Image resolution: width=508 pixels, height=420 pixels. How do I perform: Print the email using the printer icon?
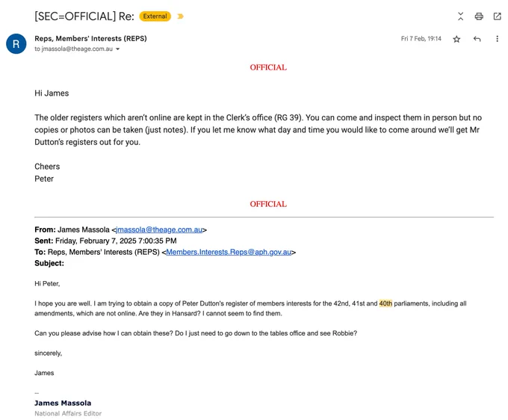[x=479, y=16]
